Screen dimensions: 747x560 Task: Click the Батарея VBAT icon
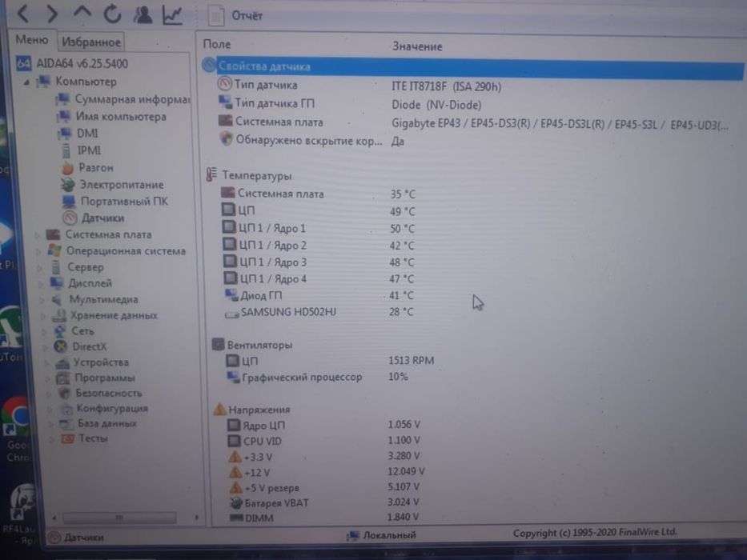236,502
